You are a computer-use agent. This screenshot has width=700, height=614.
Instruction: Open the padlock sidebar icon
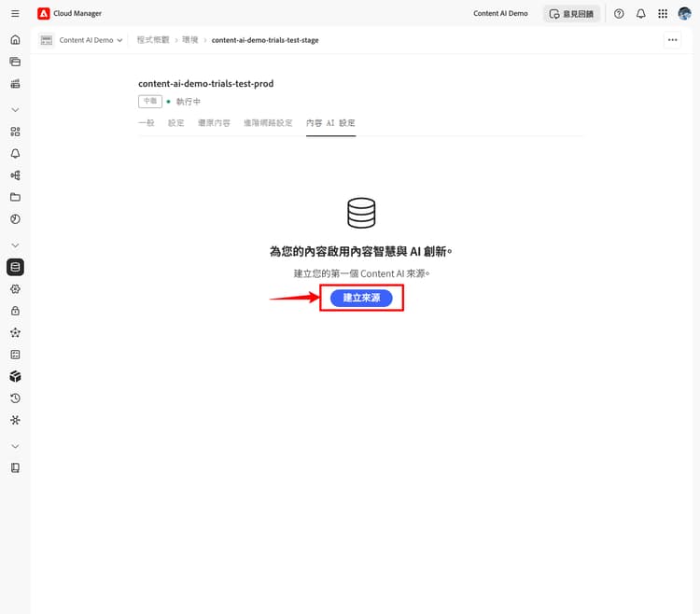[x=15, y=311]
